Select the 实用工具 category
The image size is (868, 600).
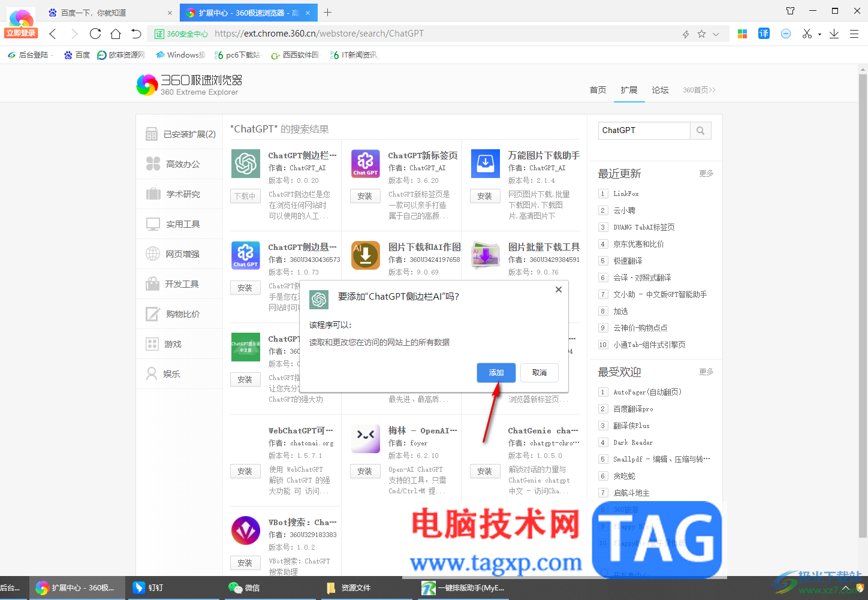point(179,224)
